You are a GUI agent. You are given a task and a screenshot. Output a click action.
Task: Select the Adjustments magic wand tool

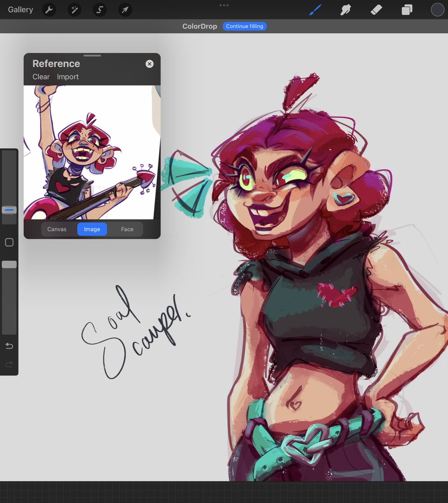pos(74,9)
